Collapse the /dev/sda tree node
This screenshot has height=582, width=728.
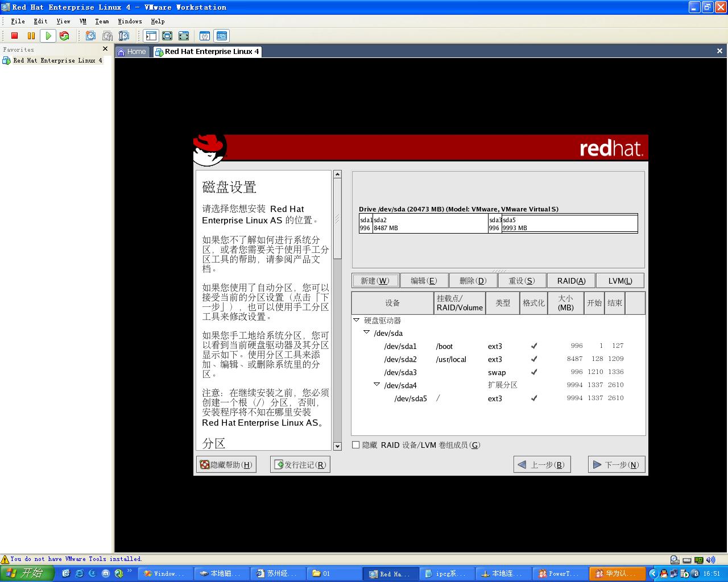pyautogui.click(x=366, y=332)
